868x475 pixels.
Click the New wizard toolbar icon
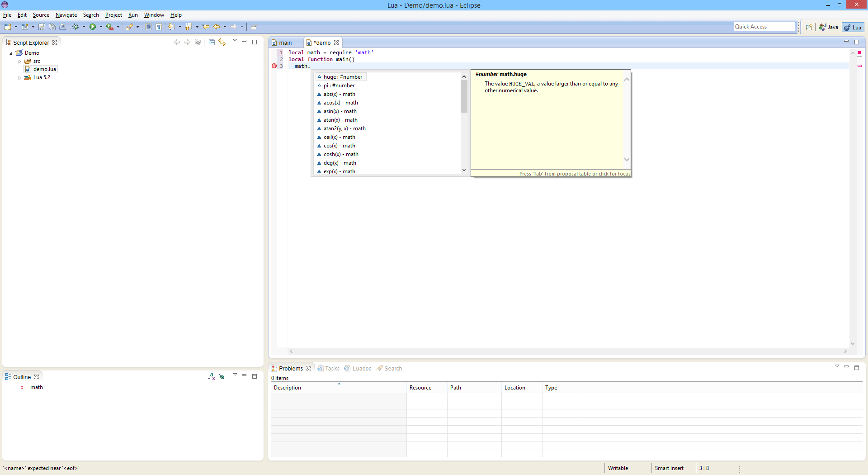click(x=8, y=27)
